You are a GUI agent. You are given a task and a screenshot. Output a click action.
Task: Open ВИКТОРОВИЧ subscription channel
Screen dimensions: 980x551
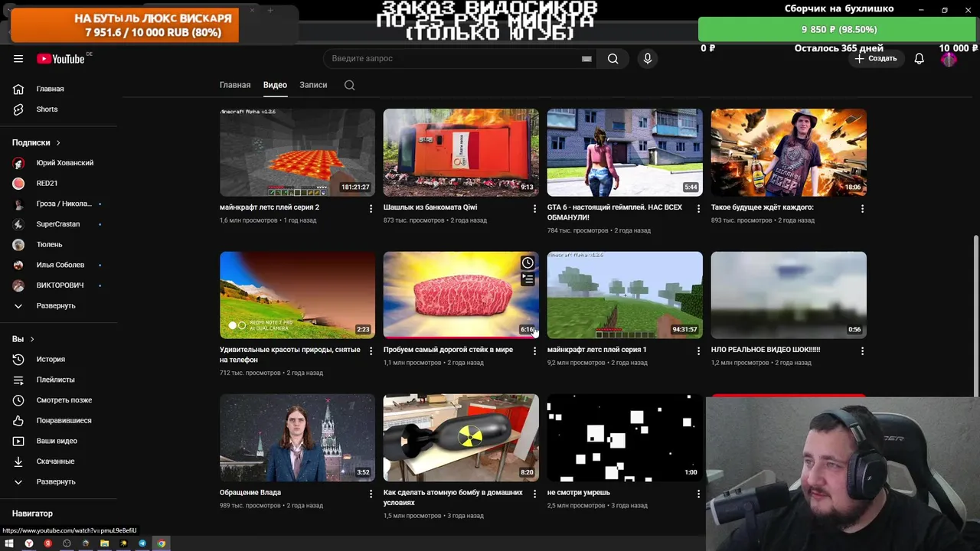pyautogui.click(x=61, y=285)
